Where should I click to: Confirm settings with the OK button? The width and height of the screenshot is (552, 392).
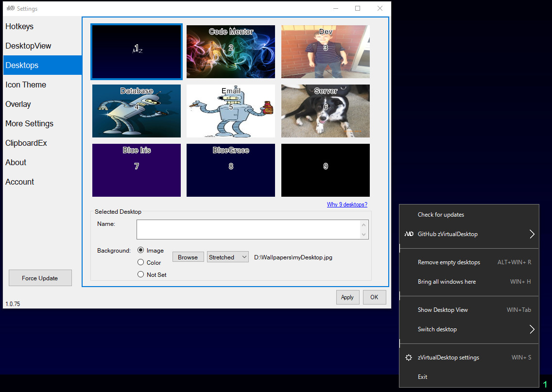[x=374, y=297]
